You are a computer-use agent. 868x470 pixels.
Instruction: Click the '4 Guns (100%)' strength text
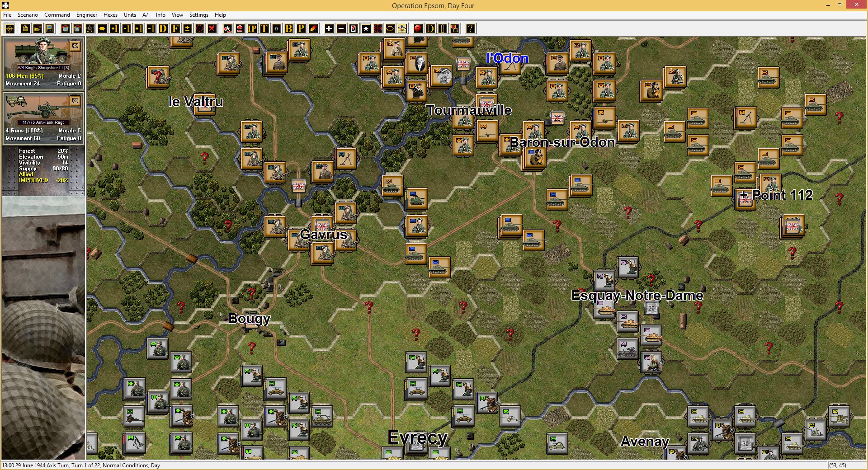click(24, 131)
